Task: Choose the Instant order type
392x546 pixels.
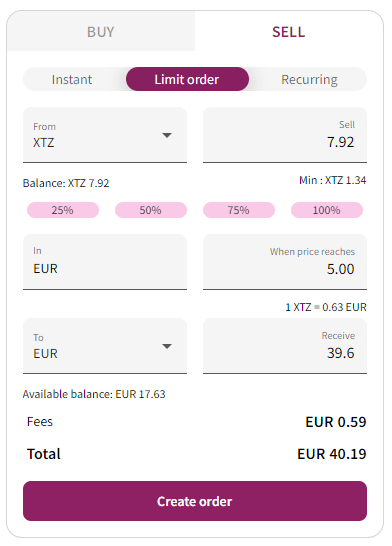Action: click(72, 79)
